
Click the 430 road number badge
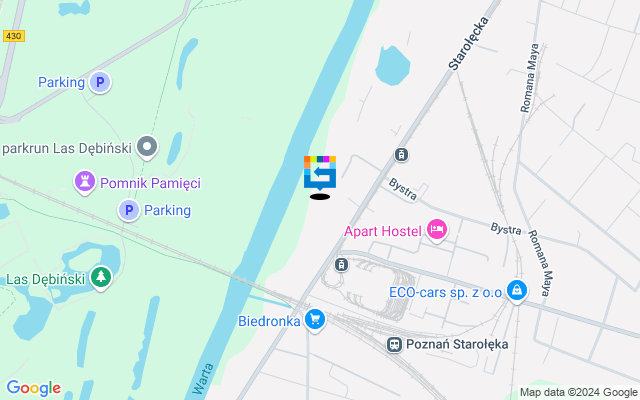[13, 36]
